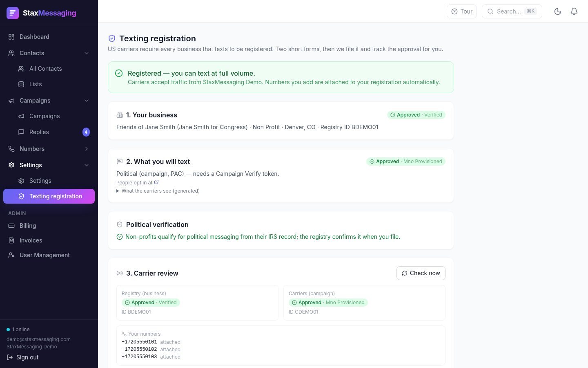Click the Numbers phone icon
The height and width of the screenshot is (368, 588).
[11, 149]
